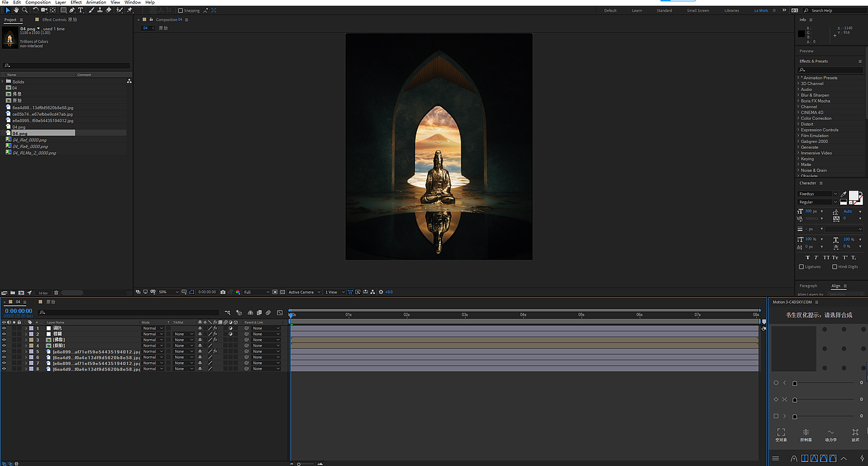Click the delete trash icon in Project panel
Screen dimensions: 868x466
[x=56, y=292]
